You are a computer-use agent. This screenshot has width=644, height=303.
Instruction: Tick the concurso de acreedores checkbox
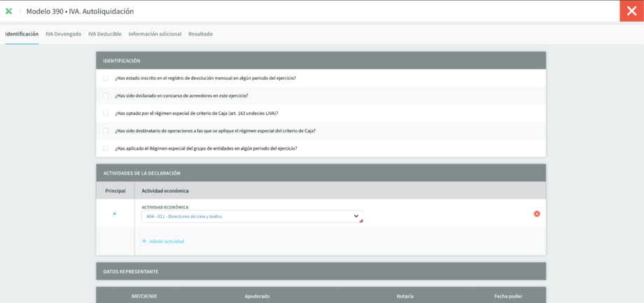[x=106, y=96]
